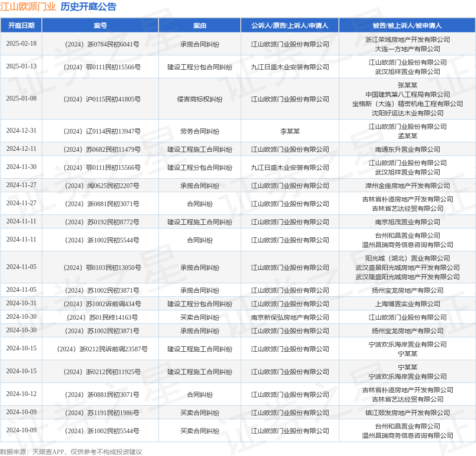Click the plaintiff 南京新保弘房地产有限公司
Viewport: 476px width, 456px height.
[290, 317]
